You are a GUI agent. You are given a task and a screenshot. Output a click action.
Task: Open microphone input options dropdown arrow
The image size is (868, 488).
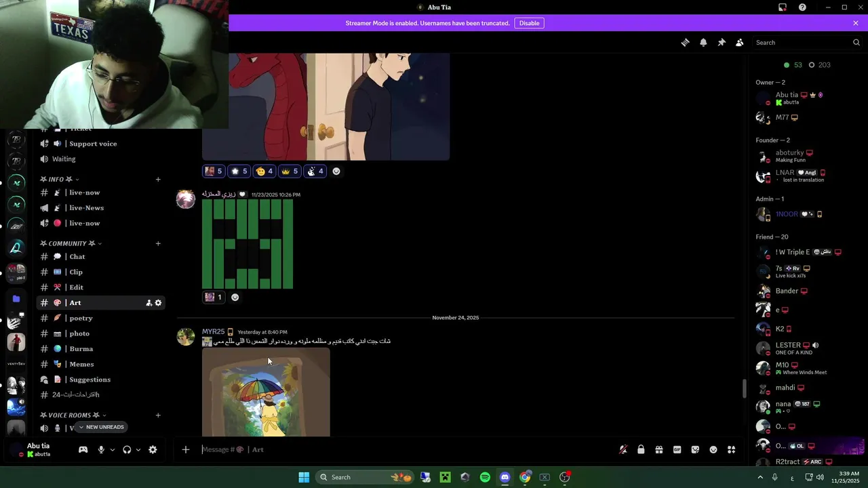(113, 449)
